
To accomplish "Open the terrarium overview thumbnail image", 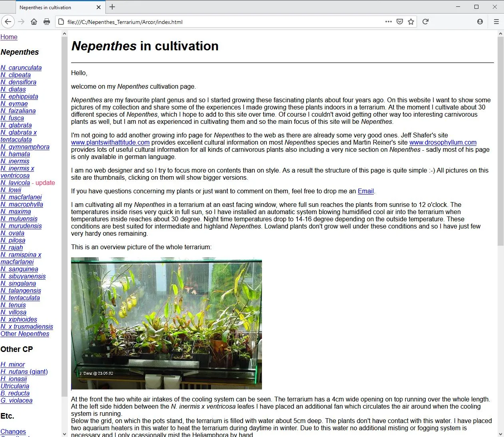I will (x=166, y=323).
